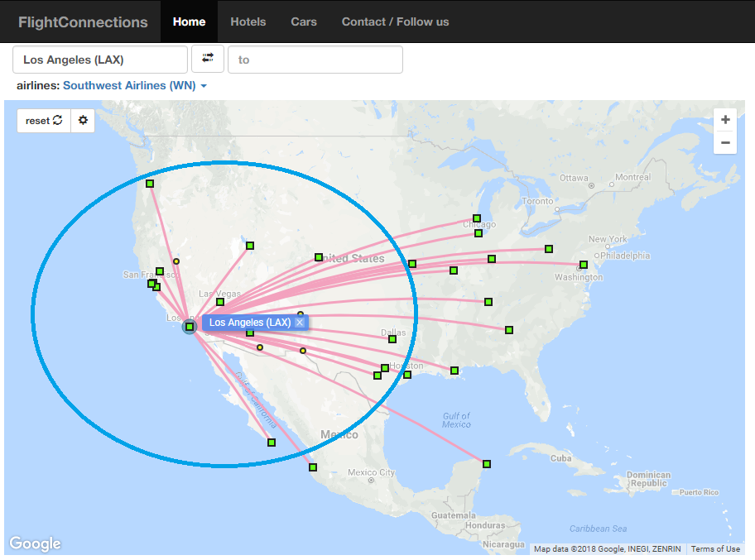Select the Chicago Midway airport marker
Image resolution: width=755 pixels, height=560 pixels.
pyautogui.click(x=478, y=233)
